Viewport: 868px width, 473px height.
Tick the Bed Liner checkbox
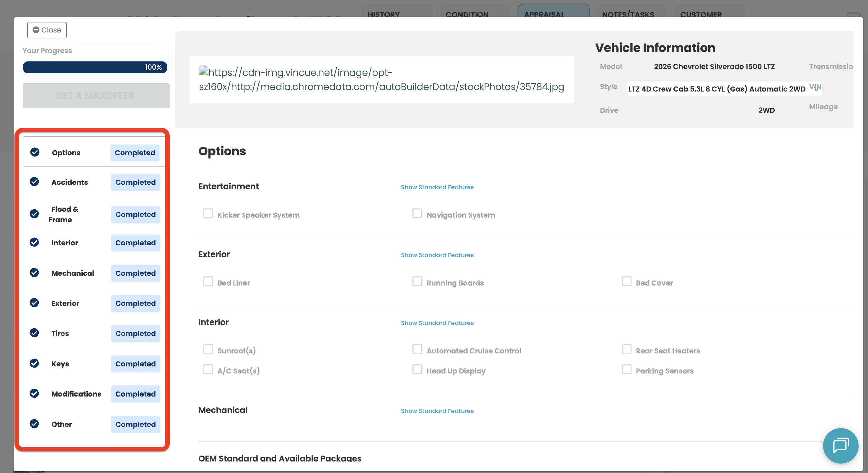(208, 282)
